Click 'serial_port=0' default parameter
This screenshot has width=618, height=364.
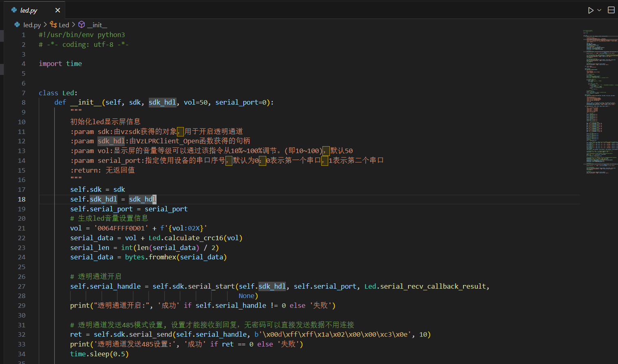[x=241, y=103]
